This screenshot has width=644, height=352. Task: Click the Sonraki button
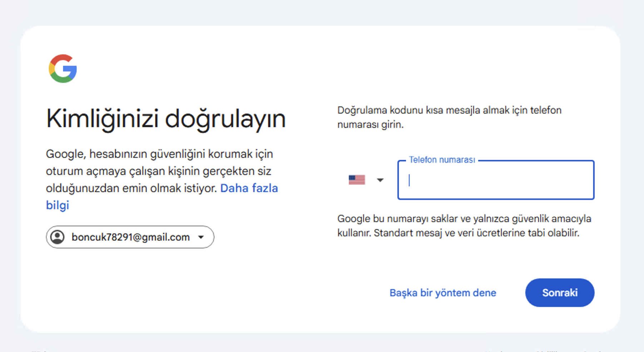point(560,293)
